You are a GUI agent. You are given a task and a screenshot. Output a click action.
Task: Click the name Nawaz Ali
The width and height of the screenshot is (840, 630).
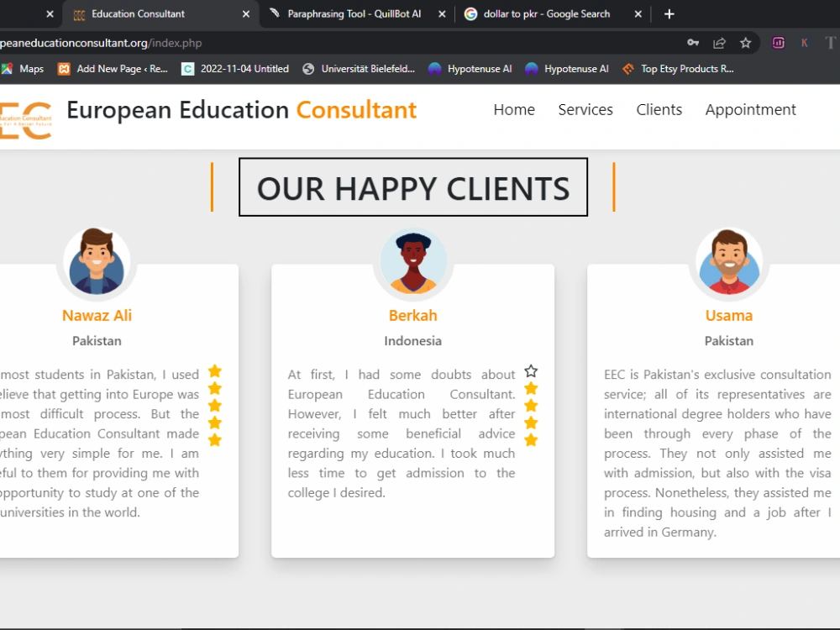[x=97, y=316]
